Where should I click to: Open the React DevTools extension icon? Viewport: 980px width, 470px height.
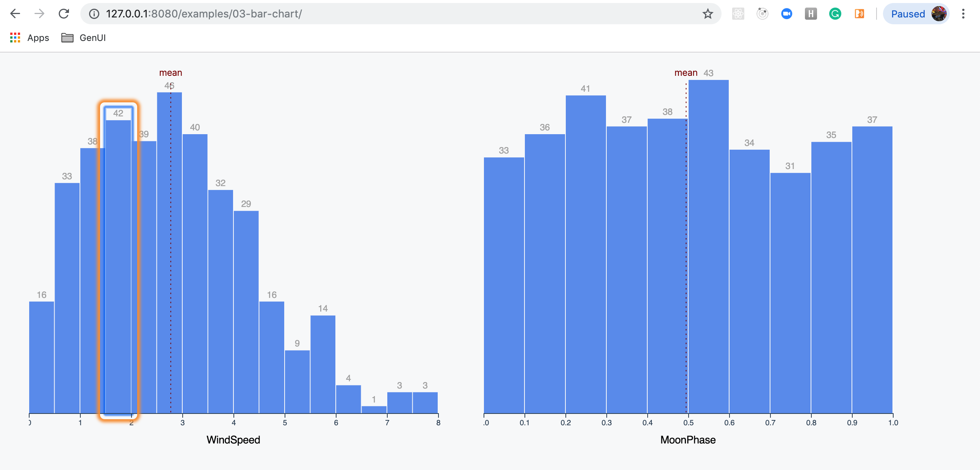pyautogui.click(x=738, y=14)
